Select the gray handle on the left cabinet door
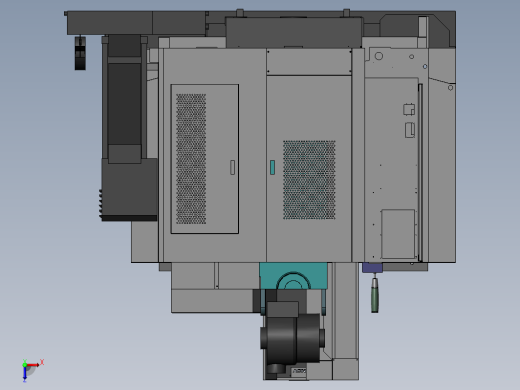This screenshot has height=390, width=520. coord(232,167)
